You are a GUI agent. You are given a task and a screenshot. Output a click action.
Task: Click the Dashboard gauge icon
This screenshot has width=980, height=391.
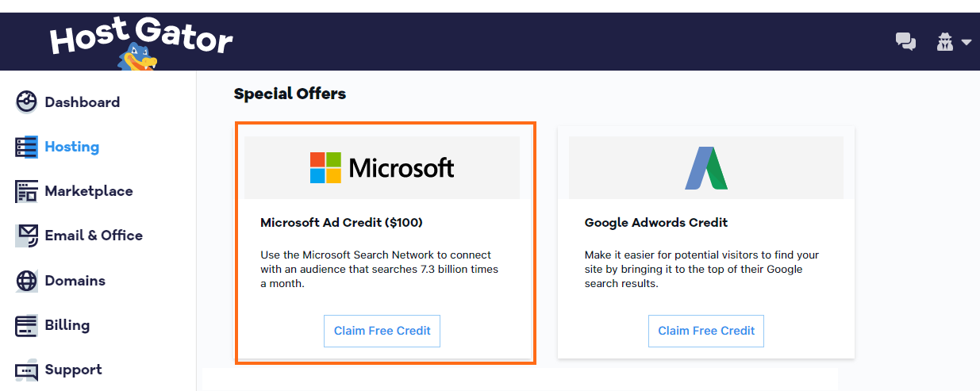click(x=26, y=102)
